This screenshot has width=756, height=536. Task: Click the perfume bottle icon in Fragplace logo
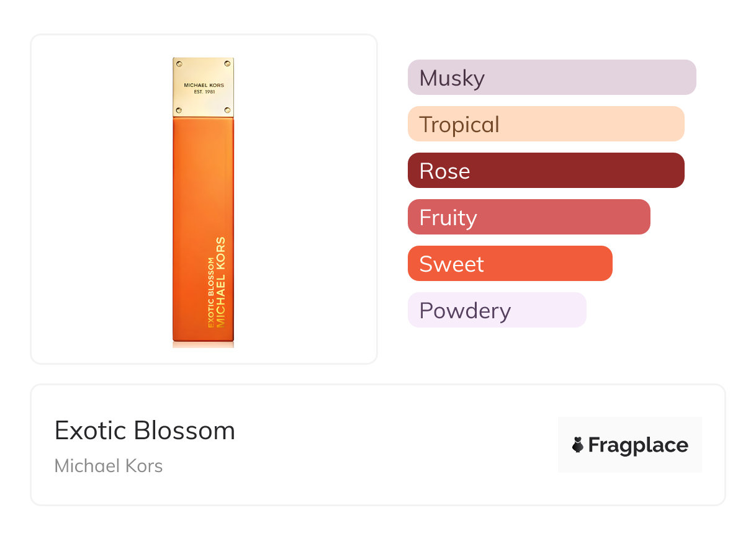(578, 445)
